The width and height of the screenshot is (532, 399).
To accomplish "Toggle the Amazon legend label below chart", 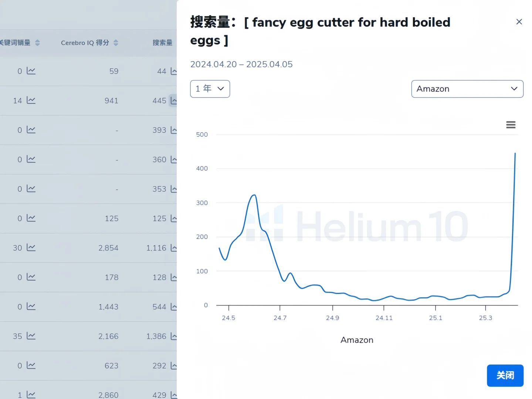I will pos(357,340).
